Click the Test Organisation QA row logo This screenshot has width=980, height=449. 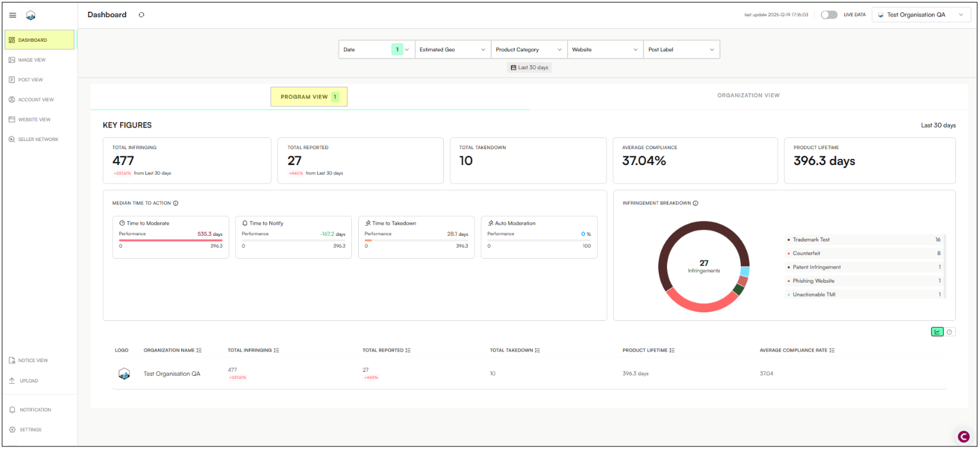point(124,374)
